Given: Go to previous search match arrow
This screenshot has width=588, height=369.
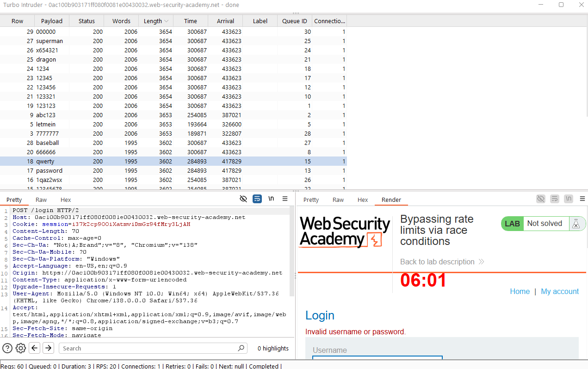Looking at the screenshot, I should point(35,348).
